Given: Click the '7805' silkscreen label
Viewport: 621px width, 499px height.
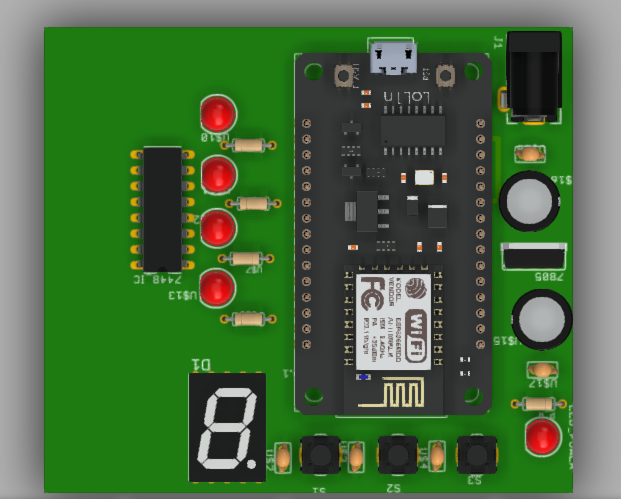Looking at the screenshot, I should pyautogui.click(x=549, y=276).
